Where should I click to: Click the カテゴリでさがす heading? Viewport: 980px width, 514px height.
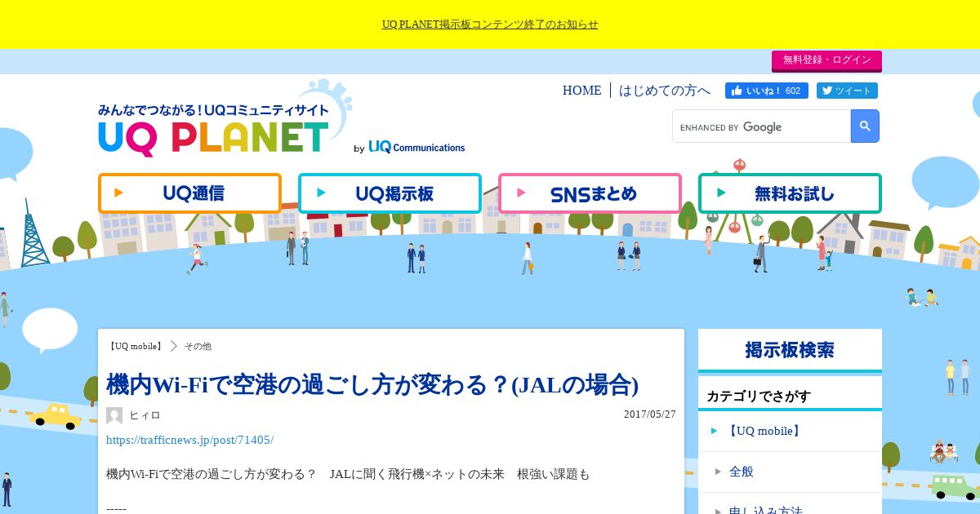coord(759,397)
